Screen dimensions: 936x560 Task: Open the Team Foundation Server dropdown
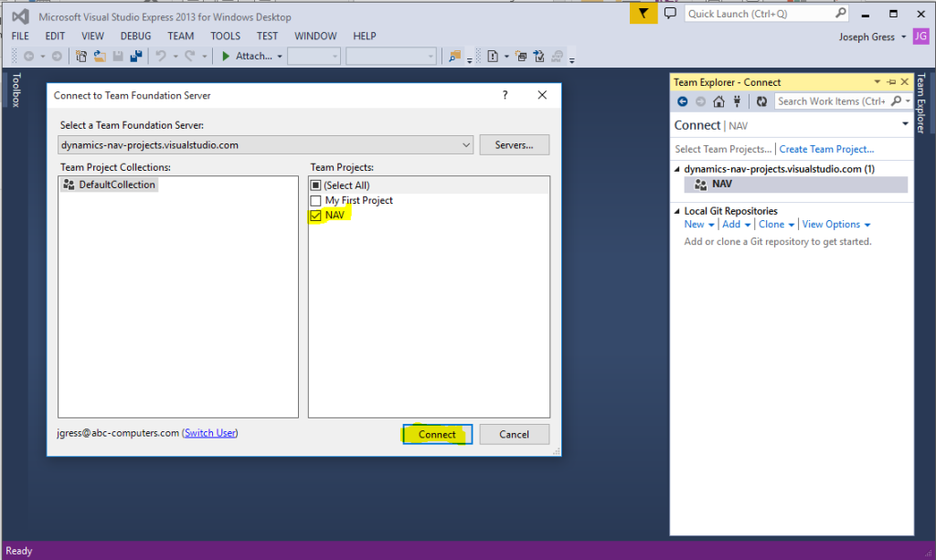(x=467, y=144)
